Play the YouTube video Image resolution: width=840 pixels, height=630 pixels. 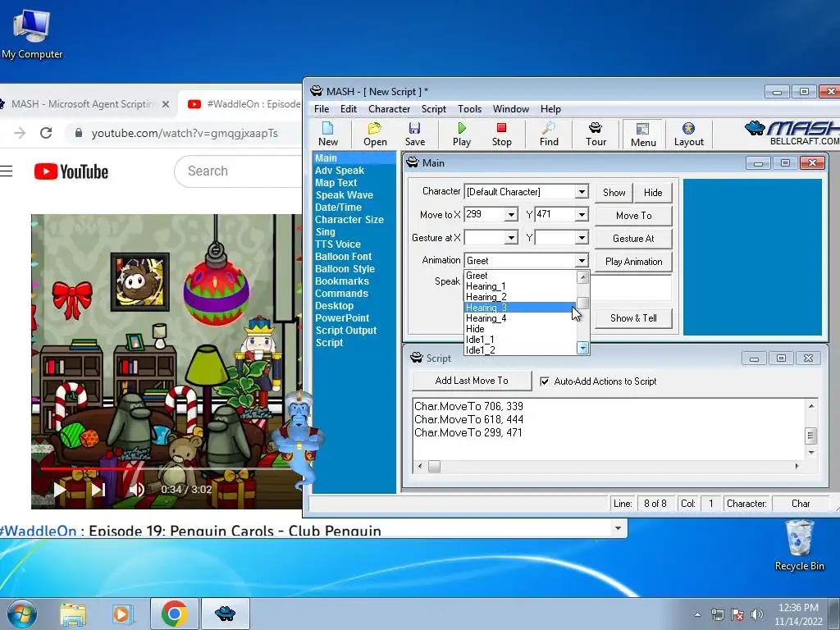click(x=59, y=489)
